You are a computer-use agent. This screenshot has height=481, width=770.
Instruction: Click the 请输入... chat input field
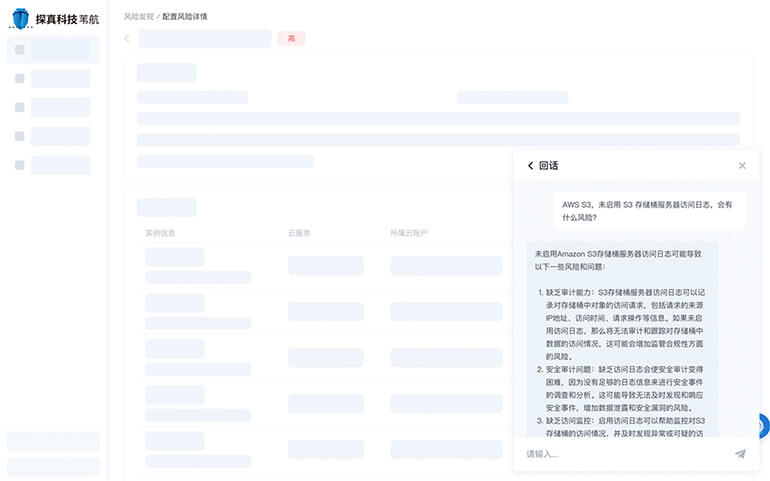coord(626,453)
